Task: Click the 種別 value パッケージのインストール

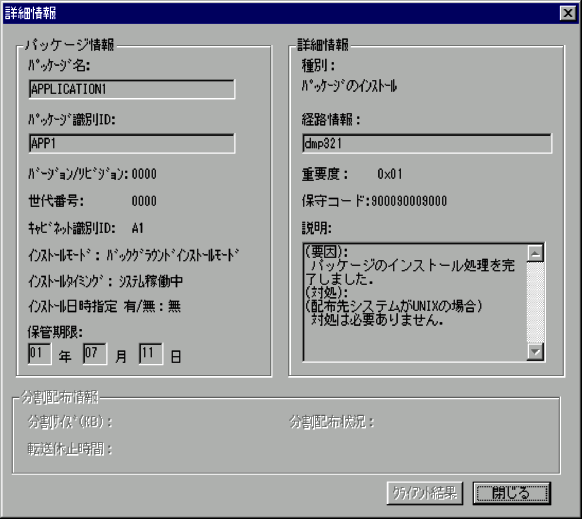Action: point(349,86)
